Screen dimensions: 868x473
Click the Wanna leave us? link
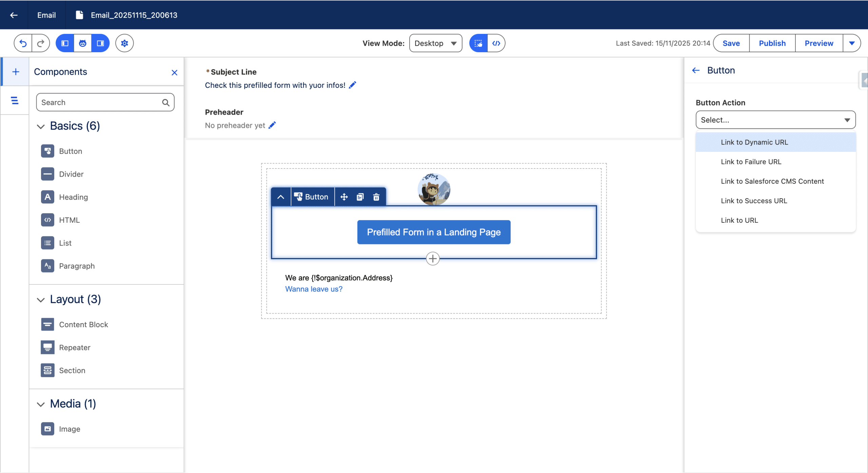[314, 289]
